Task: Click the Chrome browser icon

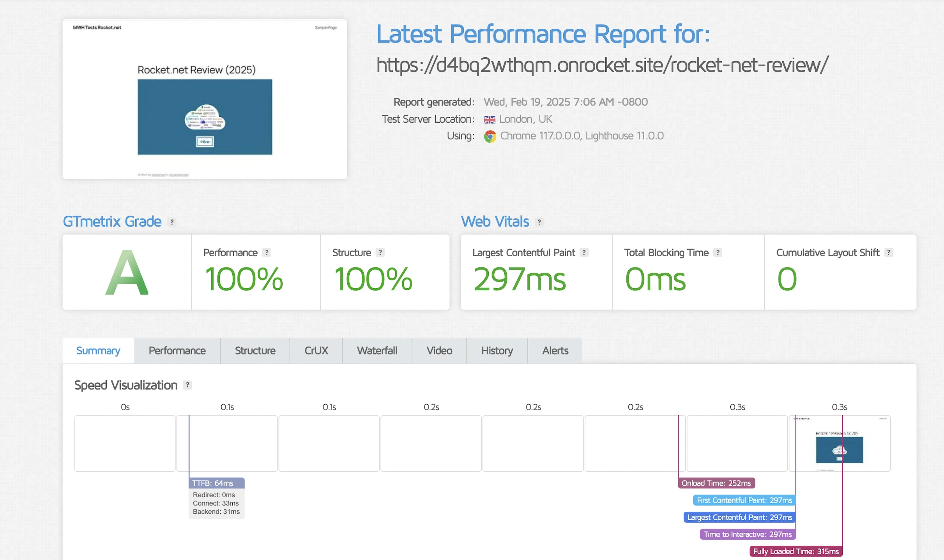Action: click(490, 136)
